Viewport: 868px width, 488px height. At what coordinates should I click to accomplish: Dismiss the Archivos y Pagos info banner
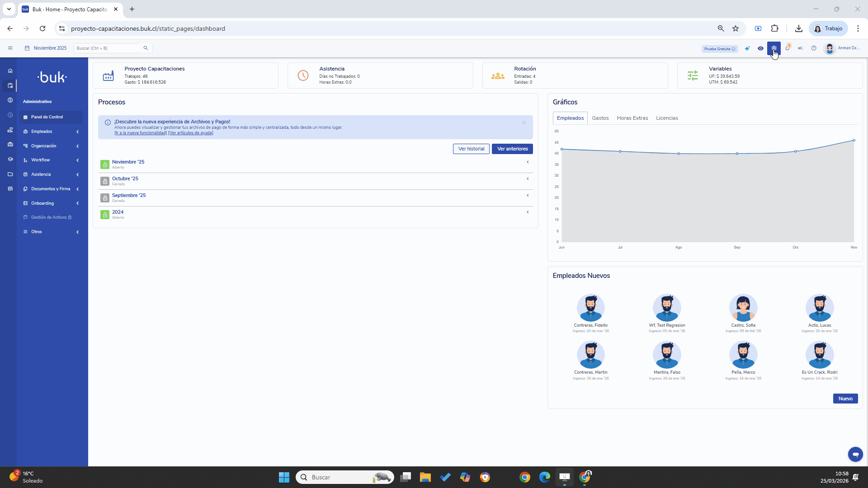(524, 122)
